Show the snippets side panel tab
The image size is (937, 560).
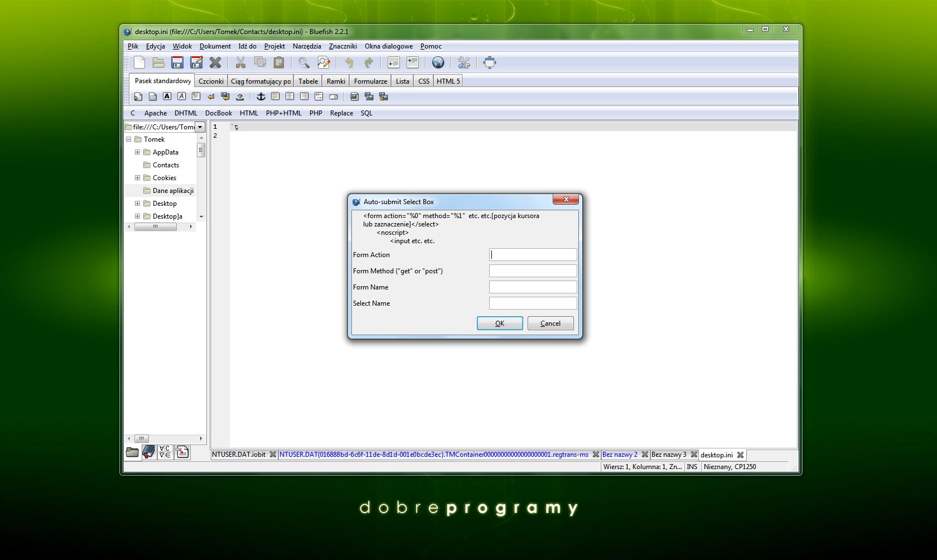182,452
